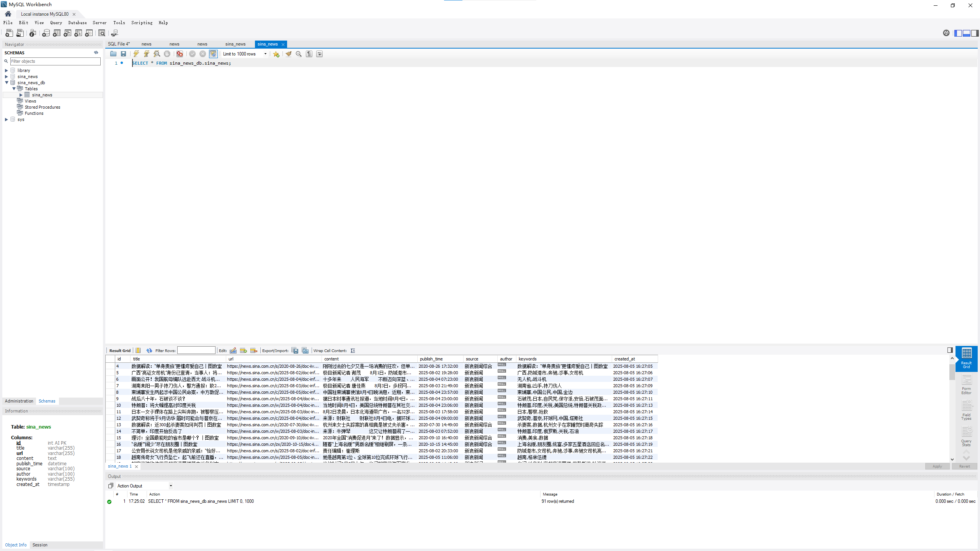Toggle wrap cell content in result grid
Image resolution: width=980 pixels, height=551 pixels.
pyautogui.click(x=353, y=350)
